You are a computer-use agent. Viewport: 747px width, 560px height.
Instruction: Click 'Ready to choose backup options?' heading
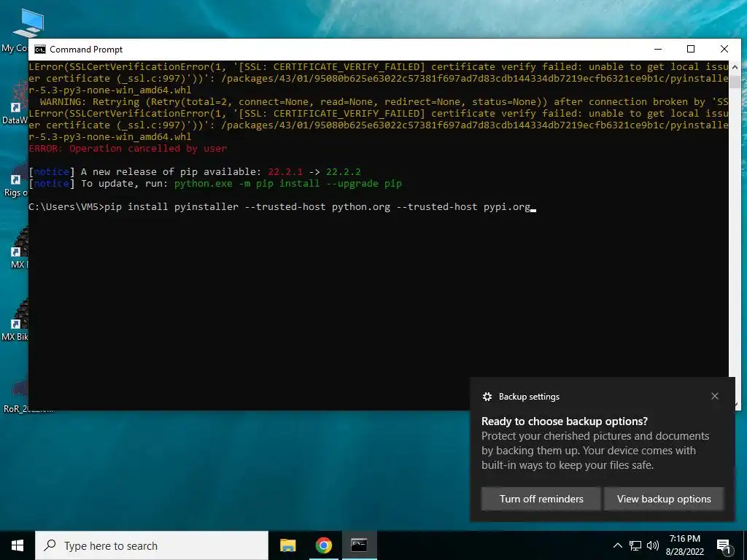point(565,421)
